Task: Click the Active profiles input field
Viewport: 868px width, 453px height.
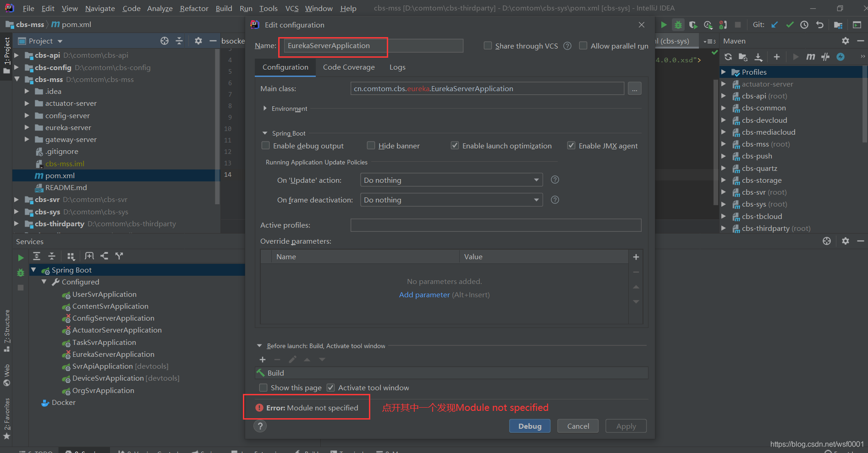Action: pos(496,225)
